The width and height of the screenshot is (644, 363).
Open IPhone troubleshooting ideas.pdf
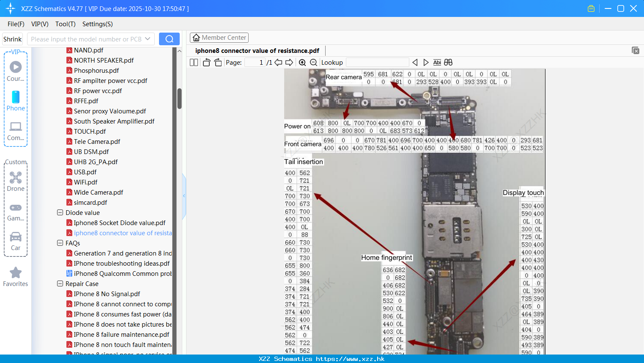click(122, 263)
